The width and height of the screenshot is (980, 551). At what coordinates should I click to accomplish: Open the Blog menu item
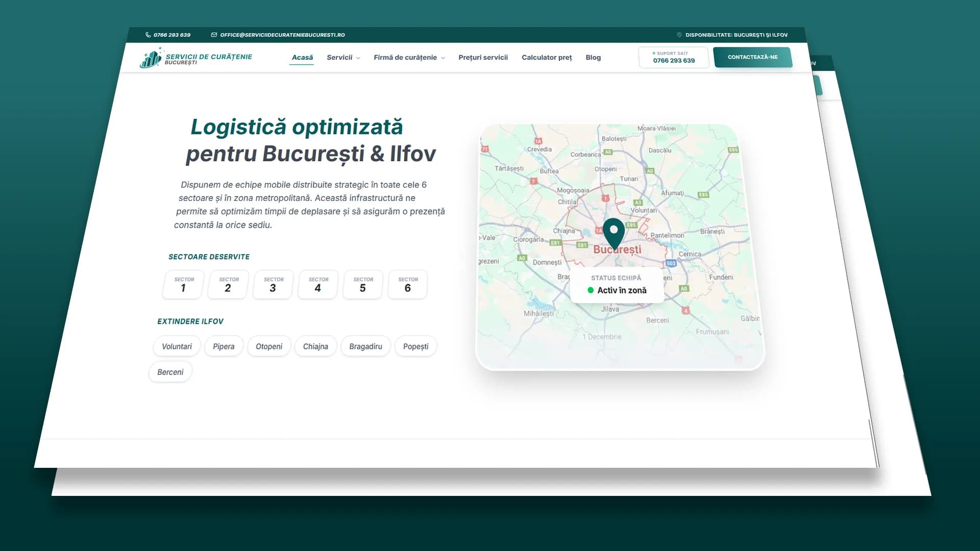coord(593,58)
